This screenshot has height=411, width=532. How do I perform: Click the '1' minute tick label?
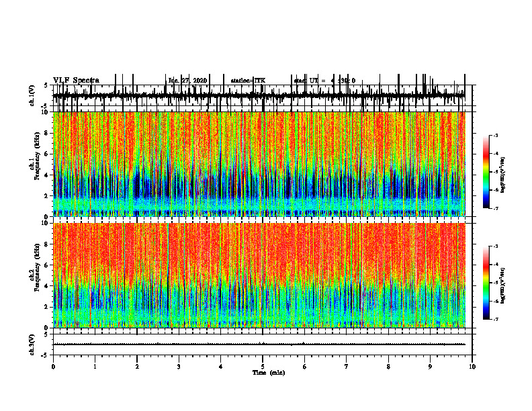pyautogui.click(x=95, y=367)
